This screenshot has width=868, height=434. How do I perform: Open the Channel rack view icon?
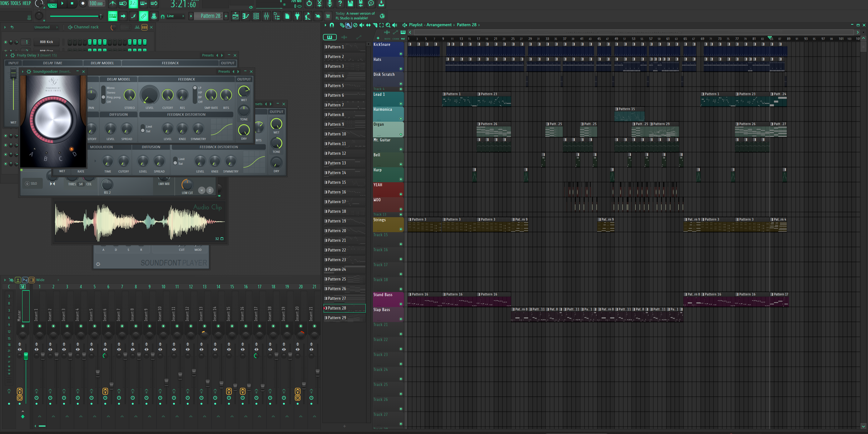256,16
